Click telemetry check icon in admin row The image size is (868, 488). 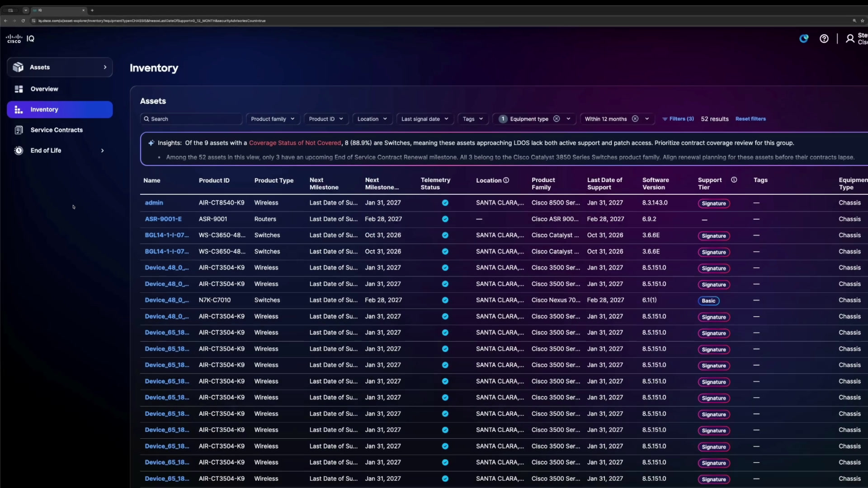point(445,203)
